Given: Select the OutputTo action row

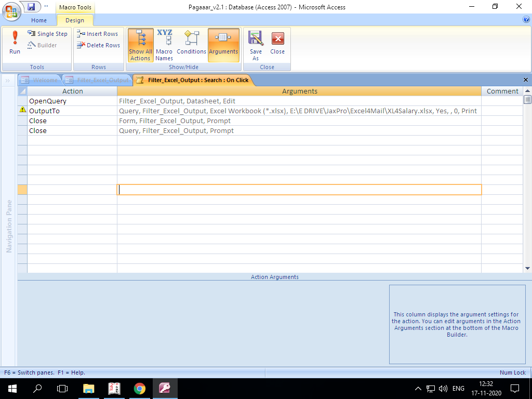Looking at the screenshot, I should 22,111.
